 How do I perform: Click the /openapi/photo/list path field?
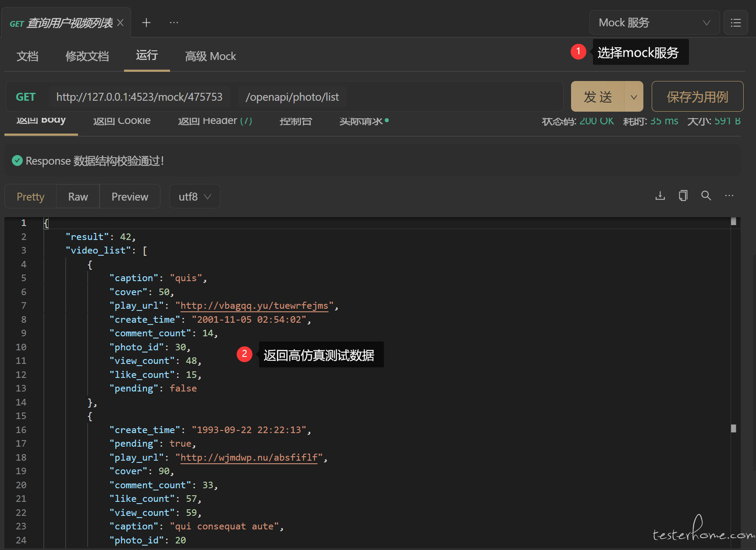[x=292, y=97]
